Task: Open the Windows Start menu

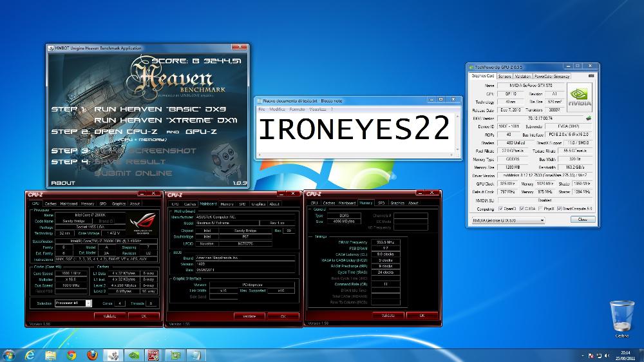Action: pyautogui.click(x=8, y=355)
